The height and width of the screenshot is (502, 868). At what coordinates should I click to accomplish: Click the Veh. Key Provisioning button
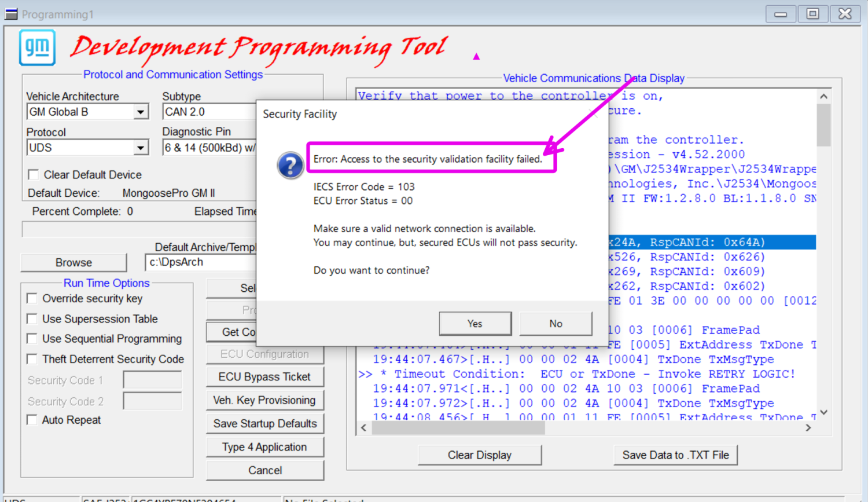point(265,400)
